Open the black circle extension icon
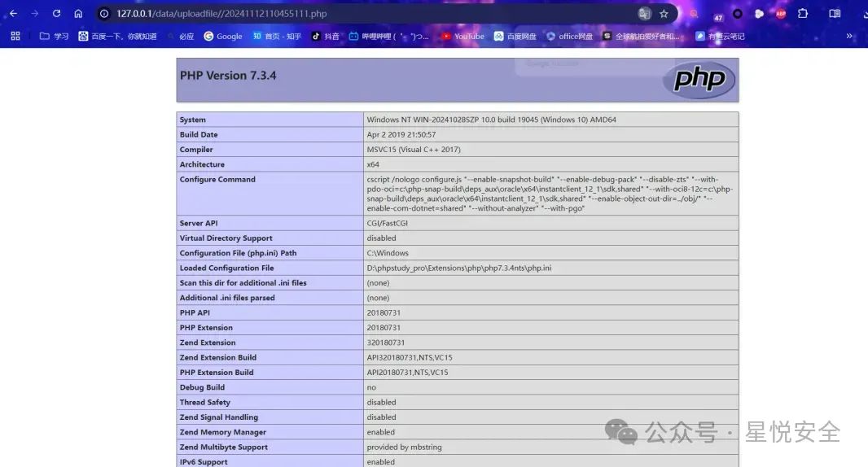Image resolution: width=868 pixels, height=467 pixels. coord(738,14)
